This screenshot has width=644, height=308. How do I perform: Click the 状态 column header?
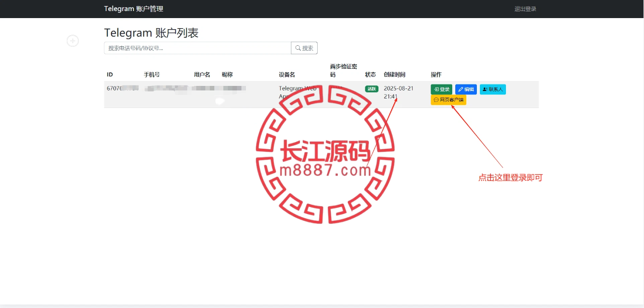click(370, 74)
